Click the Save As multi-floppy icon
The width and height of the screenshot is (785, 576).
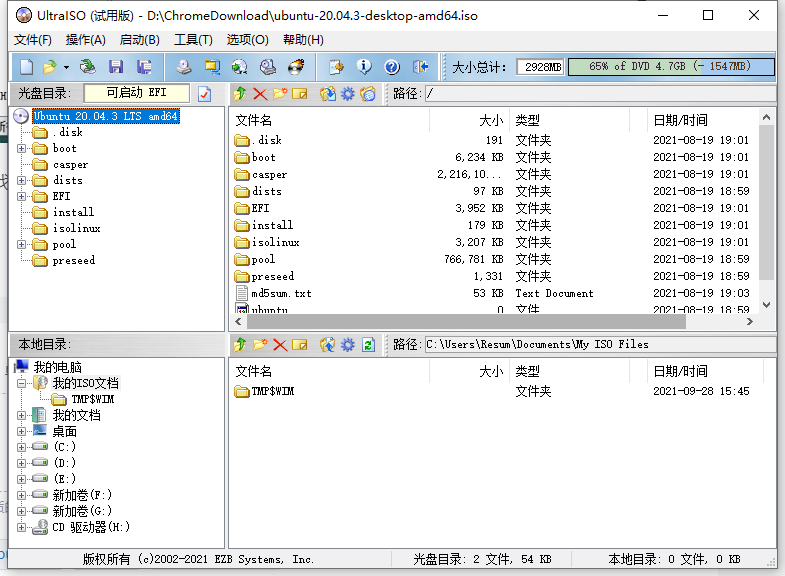(x=144, y=67)
